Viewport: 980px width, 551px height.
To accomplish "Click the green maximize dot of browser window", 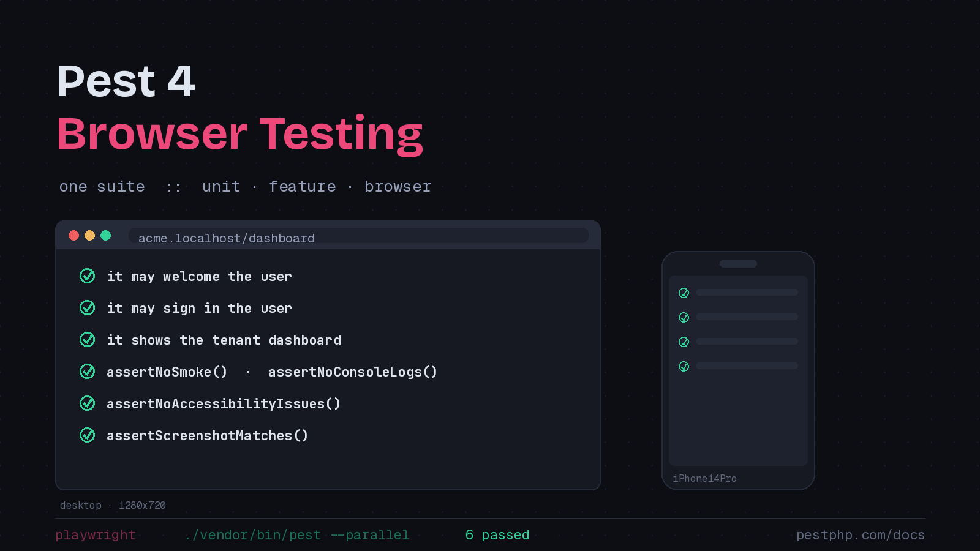I will pos(105,236).
